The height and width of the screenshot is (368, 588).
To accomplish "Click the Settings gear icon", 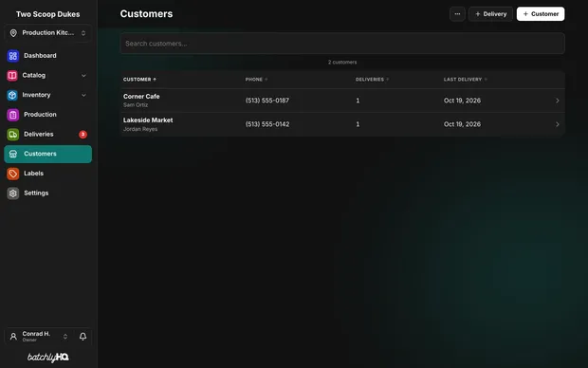I will [x=12, y=193].
